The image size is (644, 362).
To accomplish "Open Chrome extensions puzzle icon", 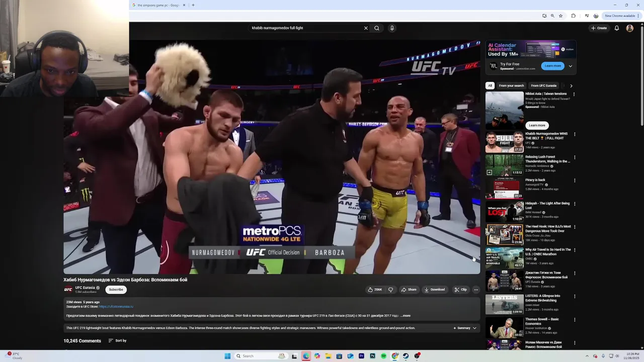I will [x=573, y=16].
